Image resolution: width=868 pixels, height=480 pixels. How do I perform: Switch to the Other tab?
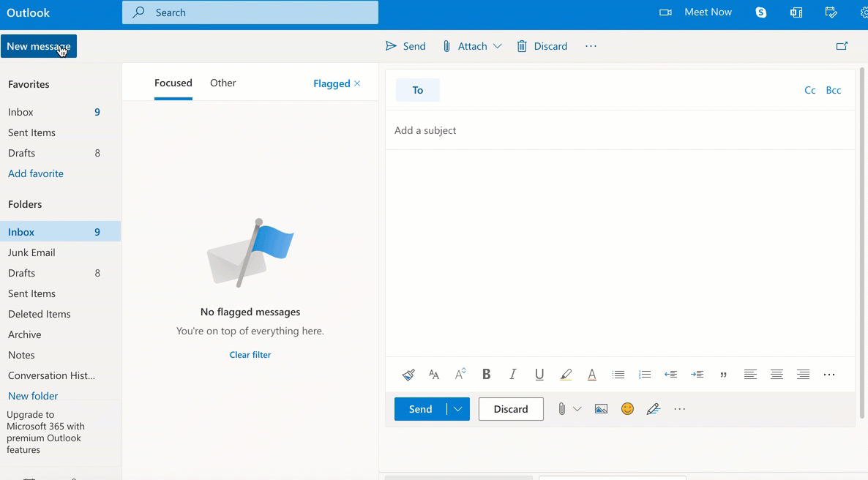tap(222, 83)
